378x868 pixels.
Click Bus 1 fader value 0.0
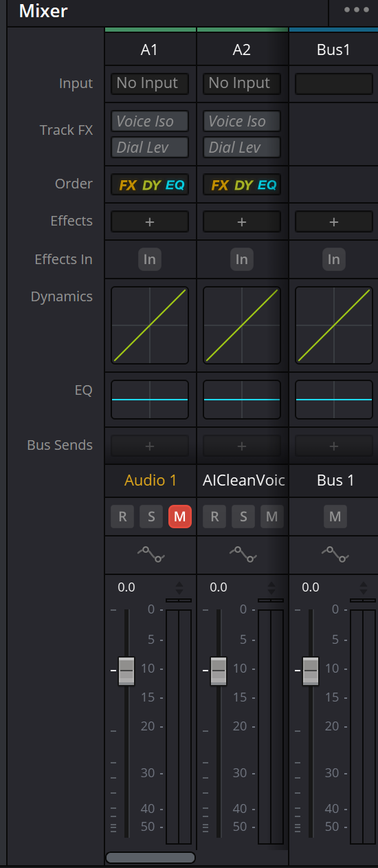pyautogui.click(x=311, y=587)
